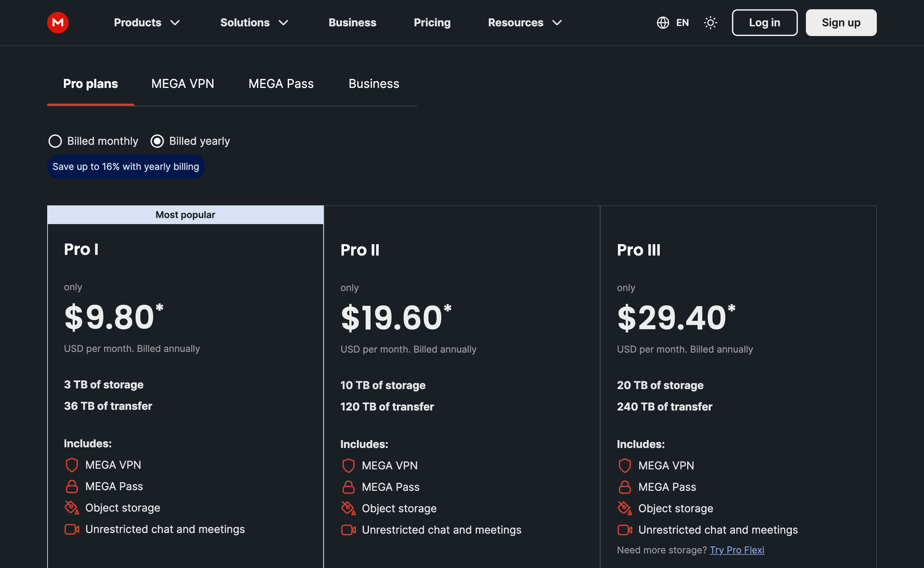Expand the Solutions menu chevron
Viewport: 924px width, 568px height.
point(283,22)
